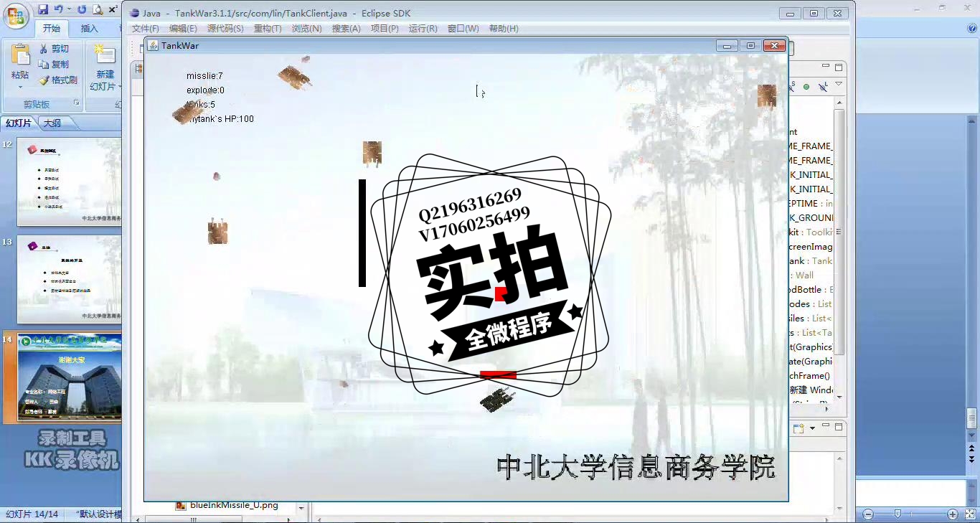Open print preview in quick access toolbar
Image resolution: width=980 pixels, height=523 pixels.
(x=98, y=9)
